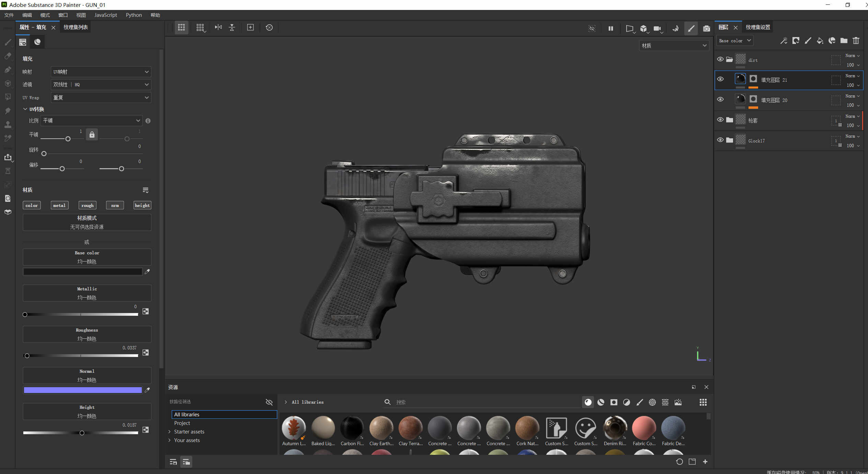Screen dimensions: 868x474
Task: Click the camera screenshot icon in viewport toolbar
Action: point(706,28)
